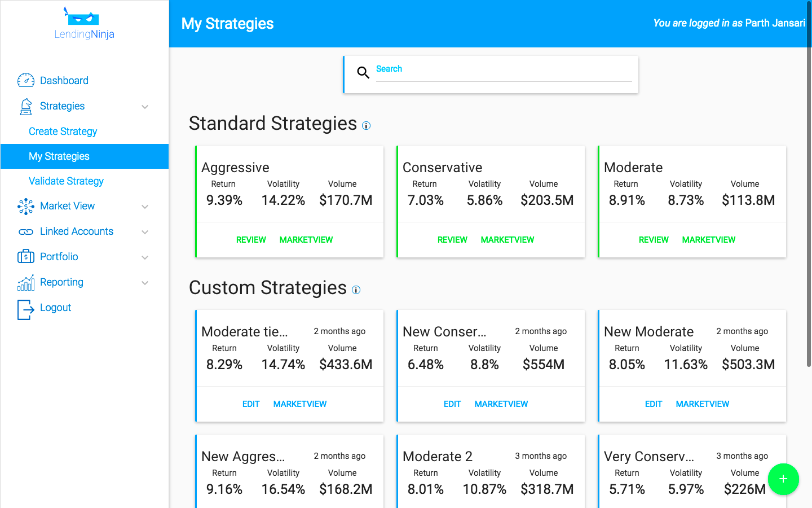Click the 7.03% return value
Viewport: 812px width, 508px height.
tap(426, 200)
